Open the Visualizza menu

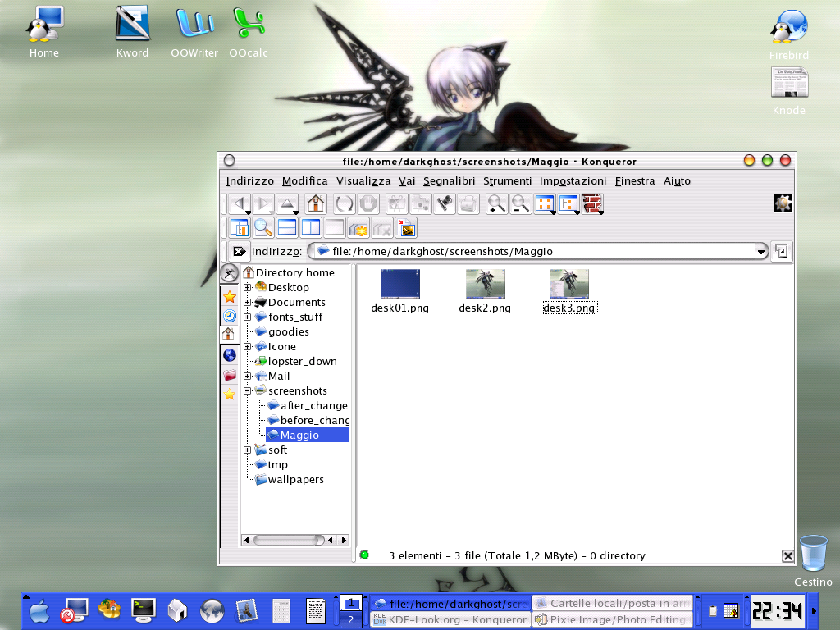click(x=363, y=181)
